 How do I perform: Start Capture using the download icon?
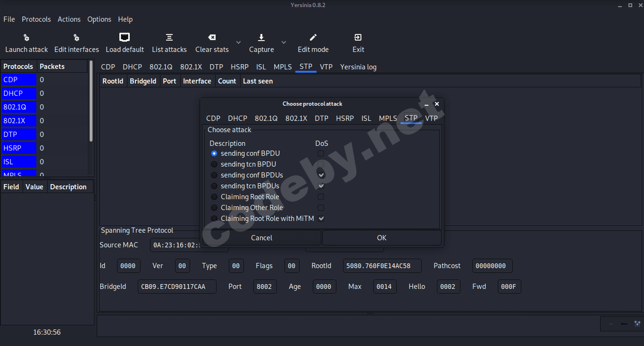pyautogui.click(x=261, y=38)
